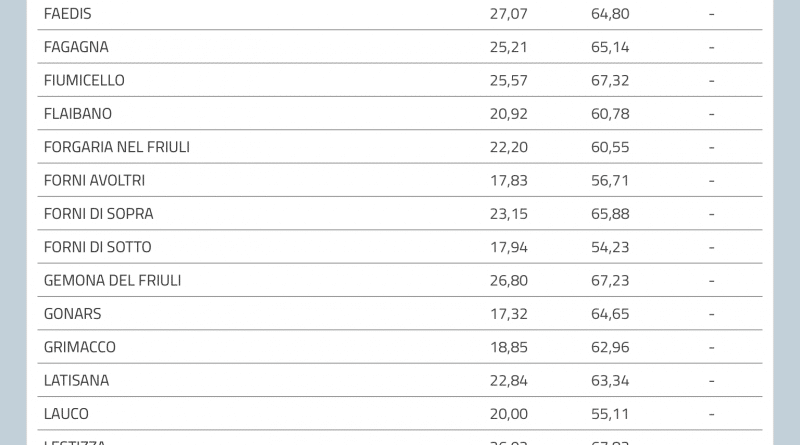
Task: Click value 55,11 in LAUCO row
Action: (x=610, y=414)
